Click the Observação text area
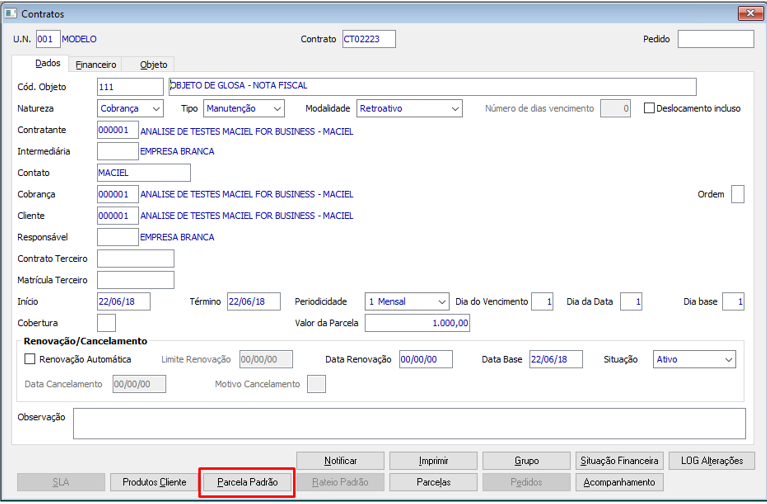This screenshot has height=504, width=767. [x=409, y=424]
